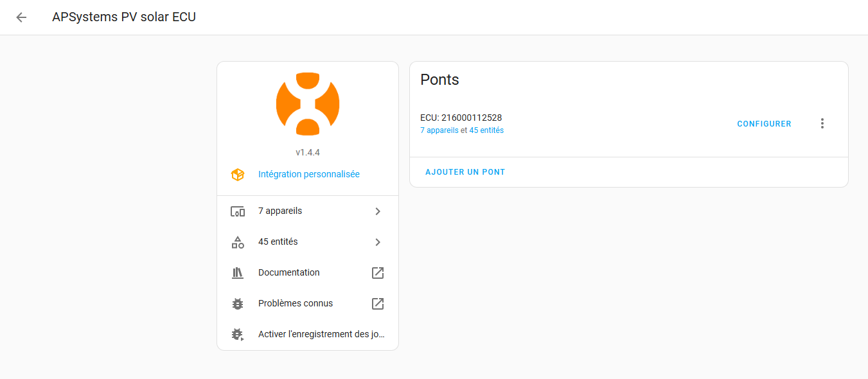Click the orange custom integration box icon

238,175
